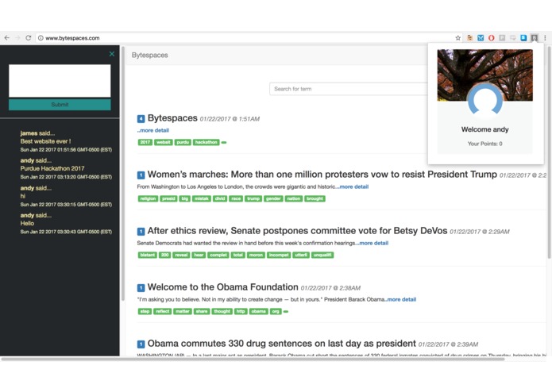Image resolution: width=552 pixels, height=392 pixels.
Task: Select the religion tag
Action: 148,198
